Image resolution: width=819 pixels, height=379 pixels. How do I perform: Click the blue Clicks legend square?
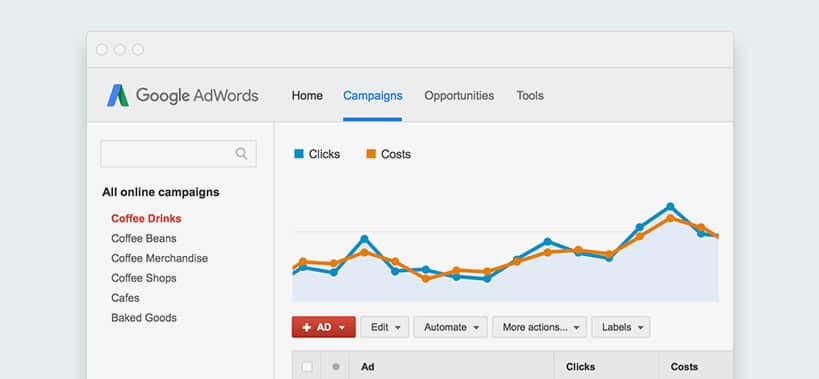[x=299, y=154]
